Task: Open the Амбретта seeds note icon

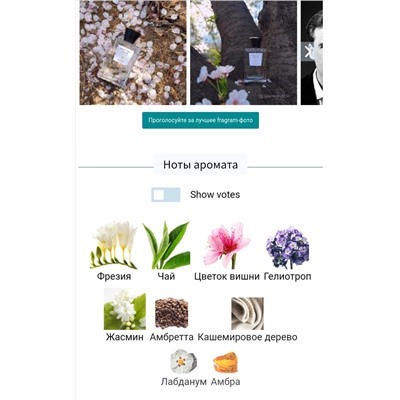Action: coord(172,313)
